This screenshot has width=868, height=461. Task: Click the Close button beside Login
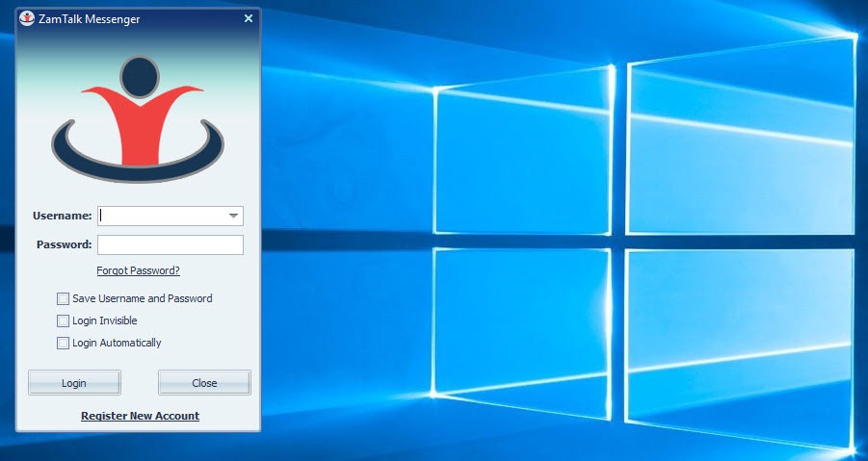coord(204,382)
